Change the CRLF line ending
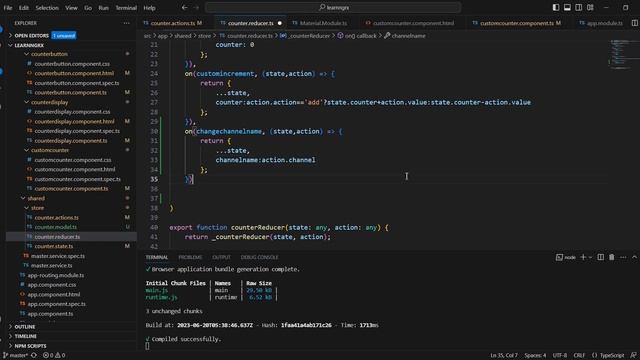 [579, 356]
